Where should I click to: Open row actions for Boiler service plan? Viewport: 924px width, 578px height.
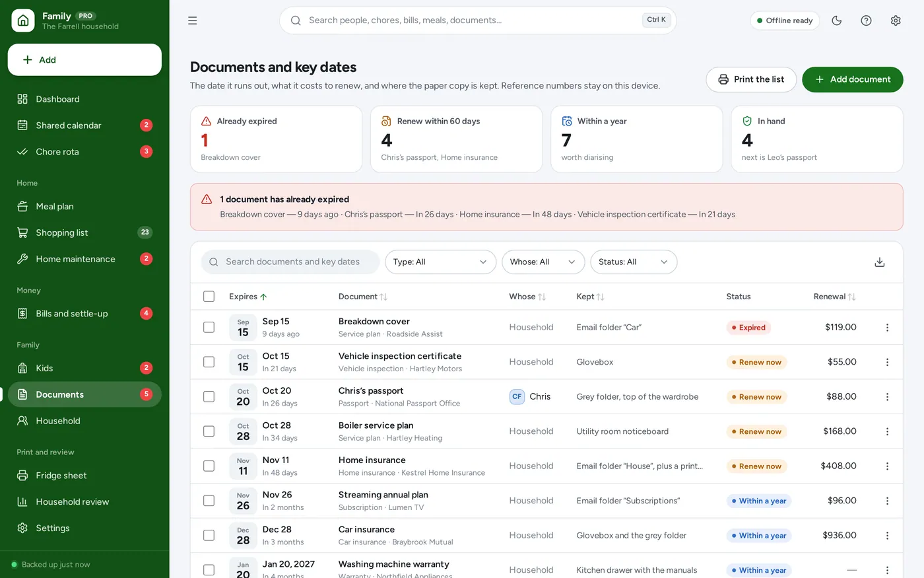pos(887,431)
